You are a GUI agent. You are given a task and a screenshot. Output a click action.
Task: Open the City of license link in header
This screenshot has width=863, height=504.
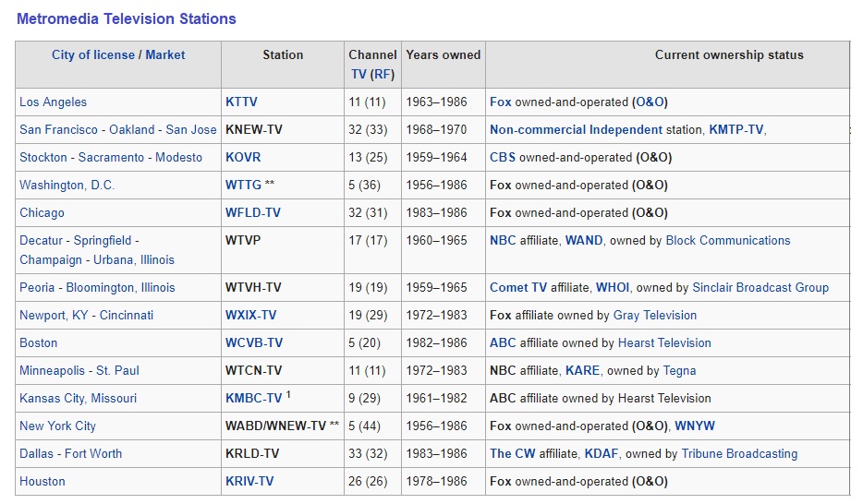pos(93,55)
